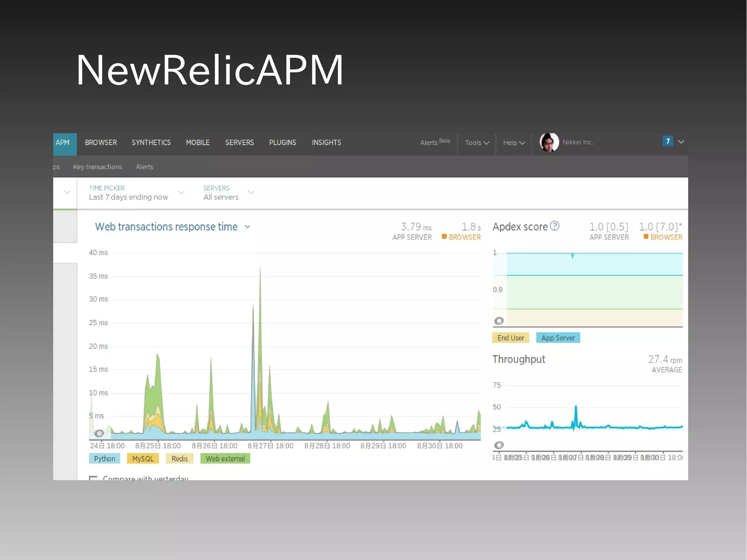Open the Key transactions link
The image size is (747, 560).
click(x=97, y=167)
